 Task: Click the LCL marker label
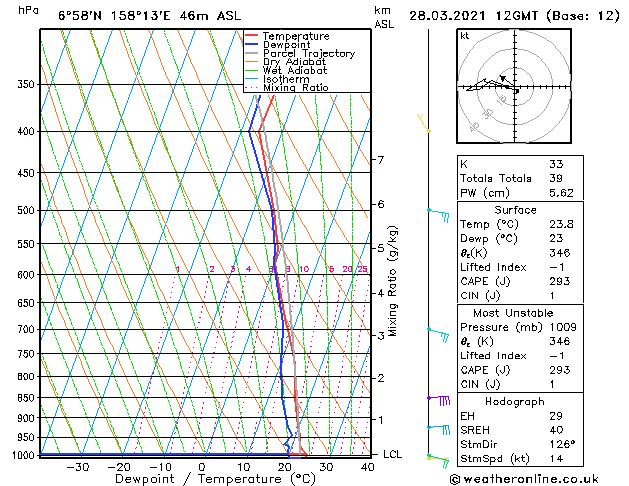pos(392,454)
